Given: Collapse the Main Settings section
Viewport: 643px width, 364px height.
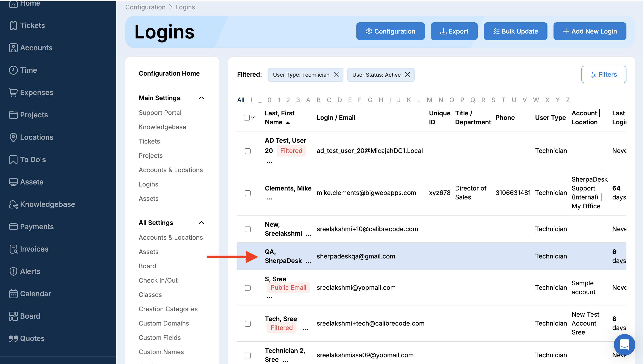Looking at the screenshot, I should [x=201, y=98].
